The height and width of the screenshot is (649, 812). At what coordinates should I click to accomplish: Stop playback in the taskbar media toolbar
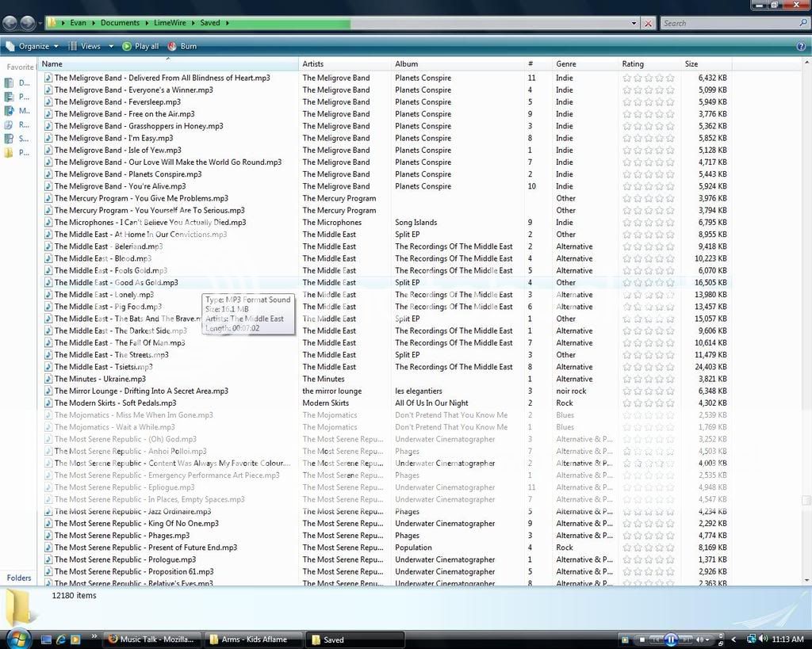click(642, 639)
